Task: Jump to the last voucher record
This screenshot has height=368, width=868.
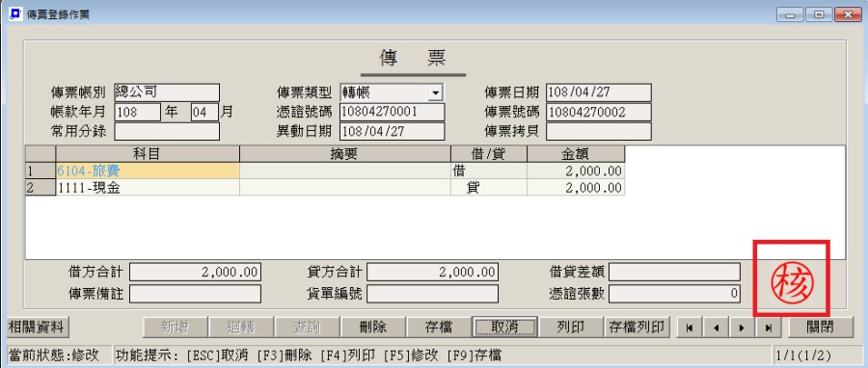Action: [769, 328]
